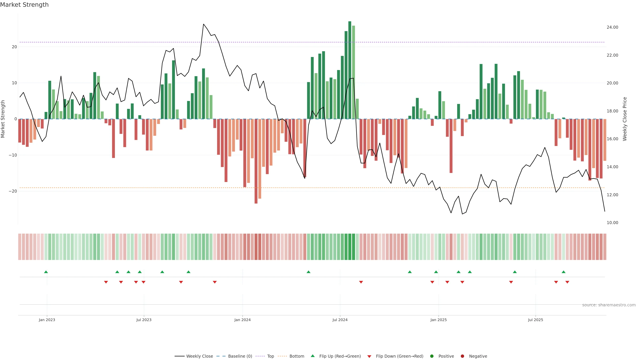Click the Jul 2025 x-axis label
The width and height of the screenshot is (644, 362).
tap(535, 320)
